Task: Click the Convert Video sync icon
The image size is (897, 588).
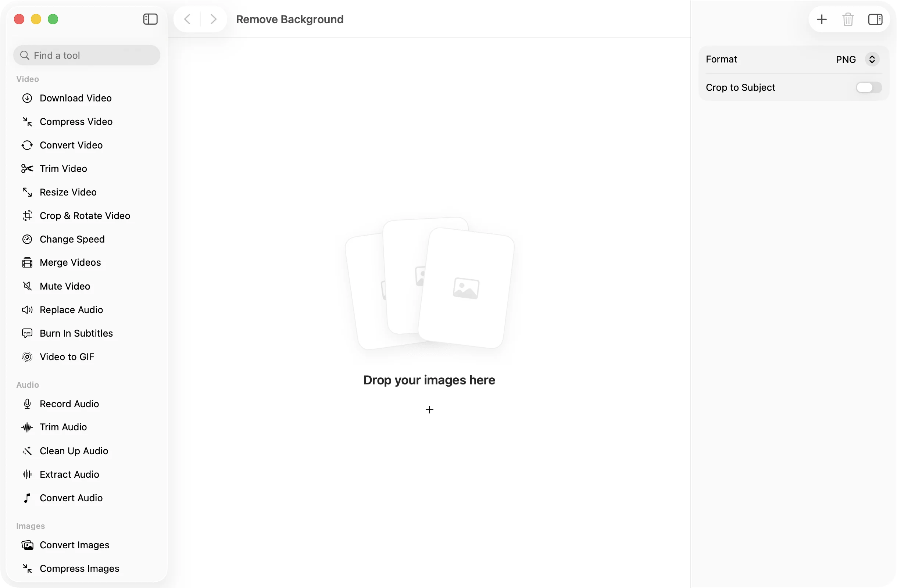Action: point(27,146)
